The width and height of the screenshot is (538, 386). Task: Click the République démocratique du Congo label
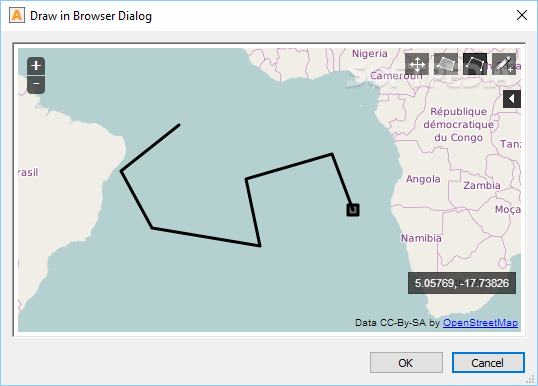[458, 125]
